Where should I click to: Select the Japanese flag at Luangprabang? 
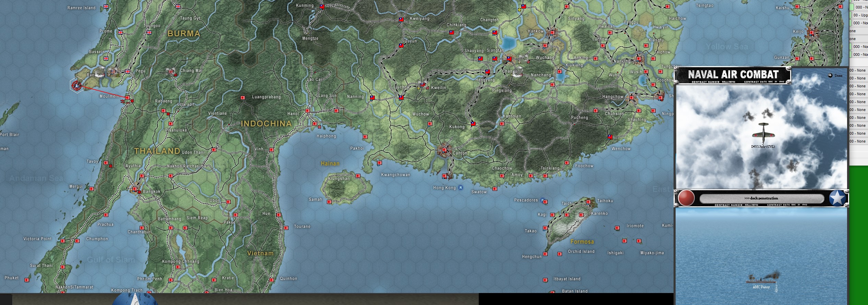(x=243, y=98)
